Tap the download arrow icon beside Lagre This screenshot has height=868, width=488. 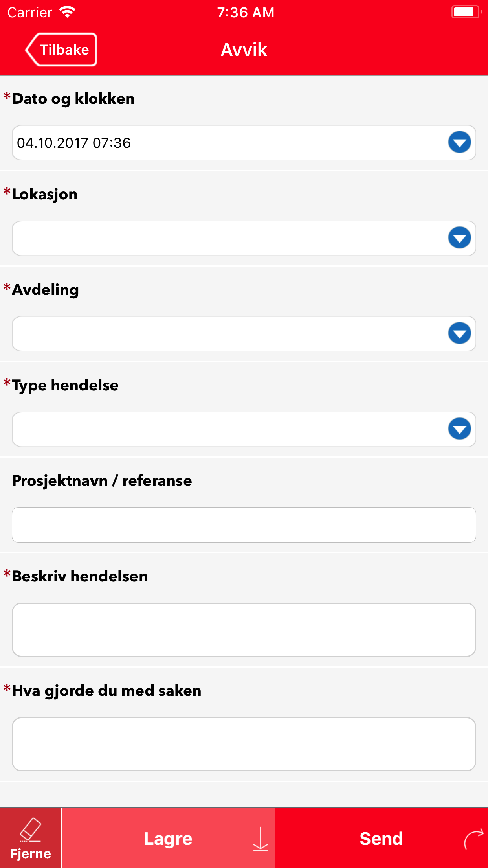[261, 839]
